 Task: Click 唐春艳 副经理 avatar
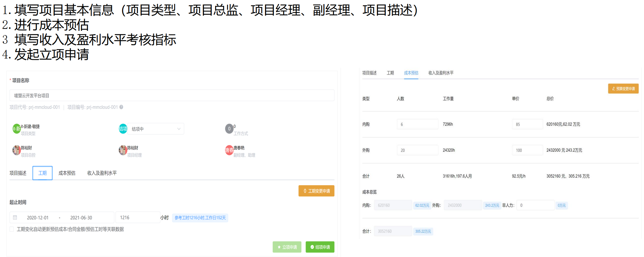click(x=229, y=150)
